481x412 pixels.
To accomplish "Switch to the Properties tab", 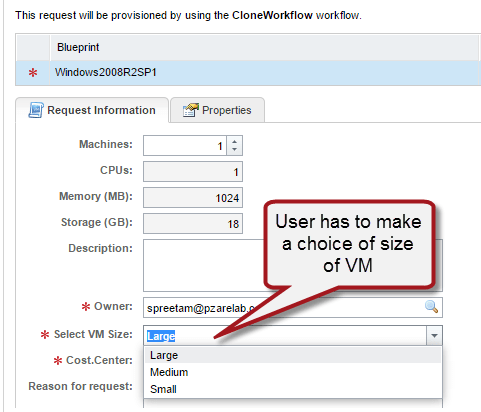I will 217,110.
